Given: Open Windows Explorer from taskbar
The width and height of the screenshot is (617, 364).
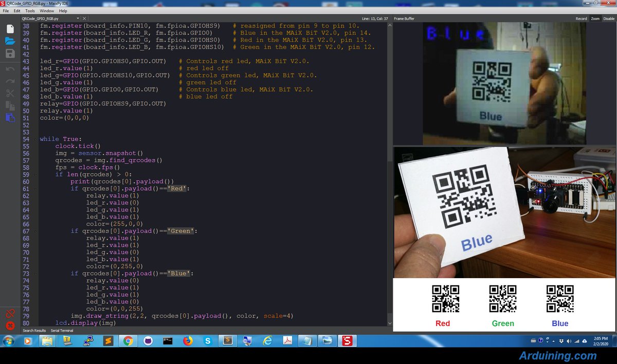Looking at the screenshot, I should tap(47, 341).
